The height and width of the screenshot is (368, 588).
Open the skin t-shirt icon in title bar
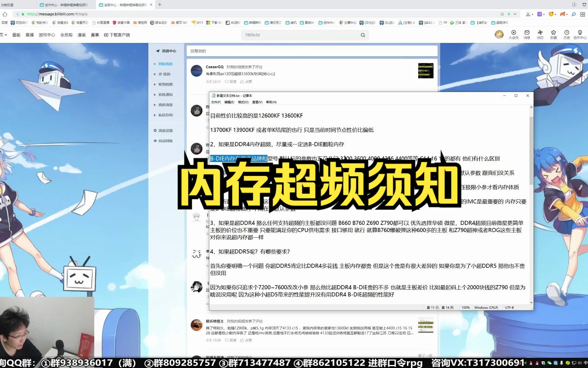(584, 5)
